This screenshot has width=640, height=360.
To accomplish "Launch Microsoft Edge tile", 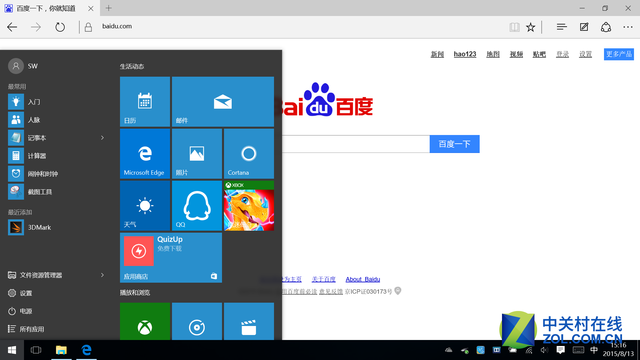I will click(x=145, y=153).
